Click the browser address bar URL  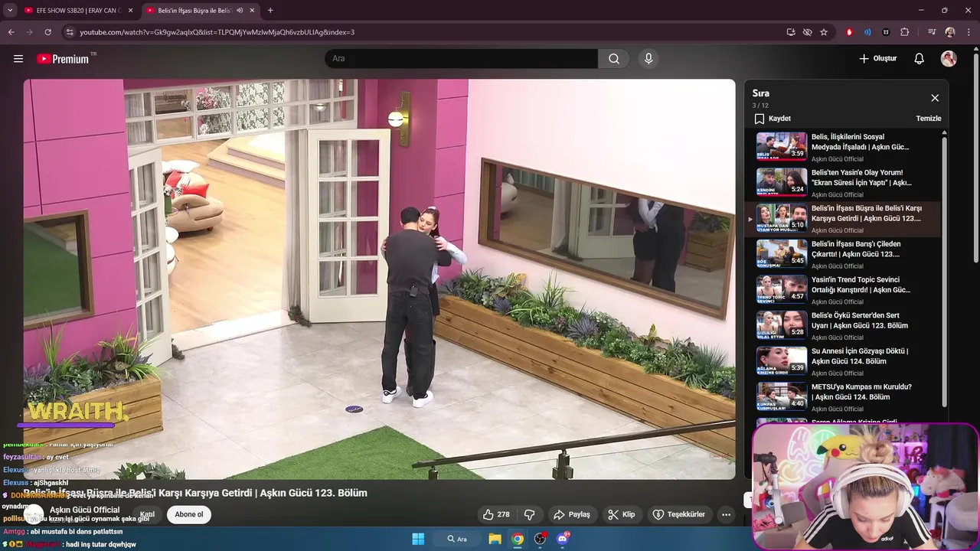point(217,32)
